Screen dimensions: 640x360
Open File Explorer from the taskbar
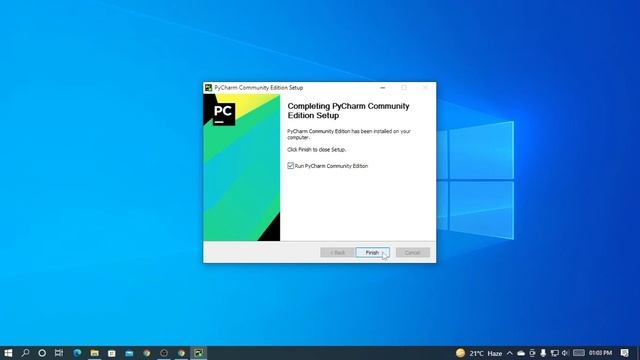[95, 353]
